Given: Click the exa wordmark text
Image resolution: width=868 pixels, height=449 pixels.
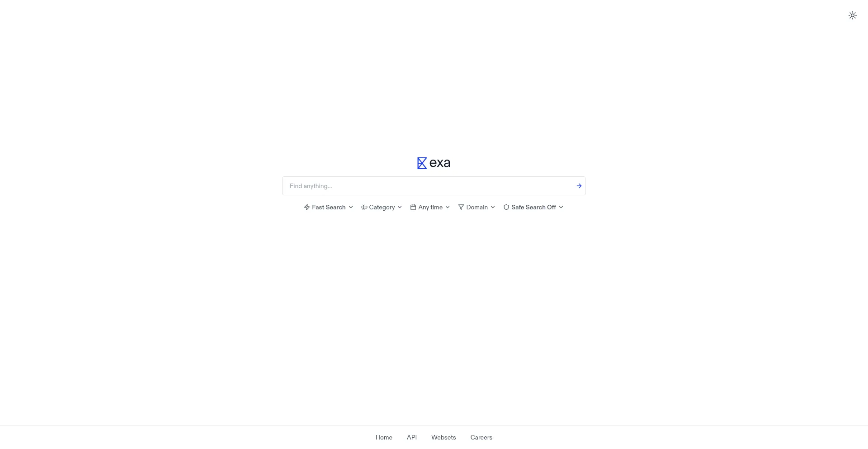Looking at the screenshot, I should click(x=440, y=163).
